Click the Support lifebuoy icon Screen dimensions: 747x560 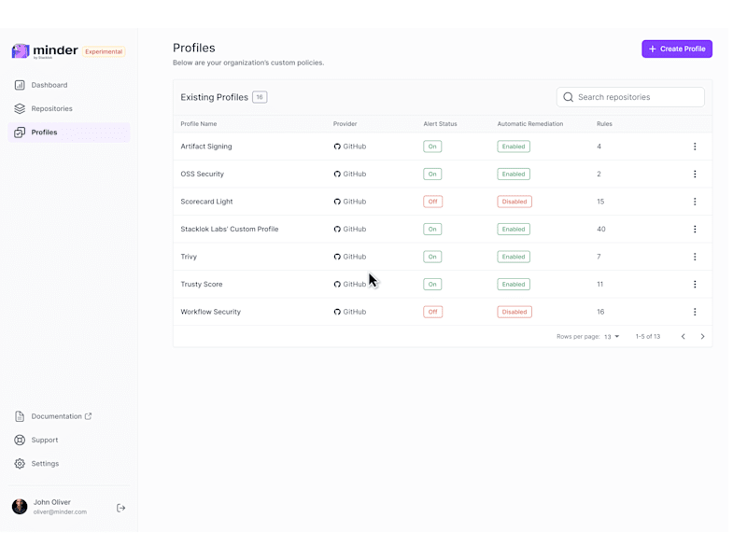(x=20, y=440)
